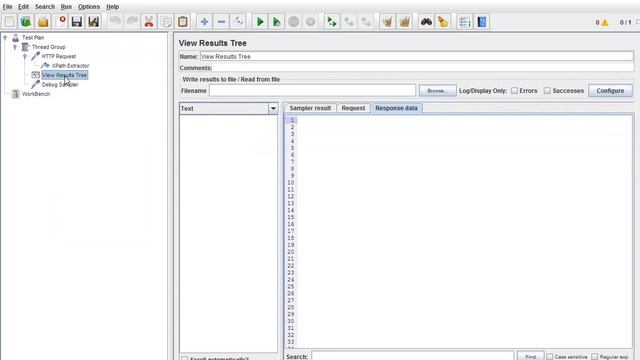Create a new test plan with New icon
Screen dimensions: 640x360
(9, 22)
